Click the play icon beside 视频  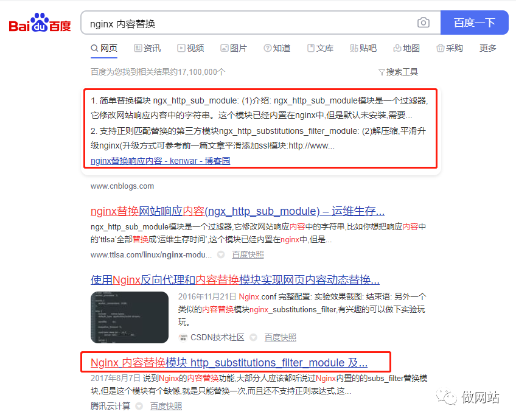(x=181, y=48)
